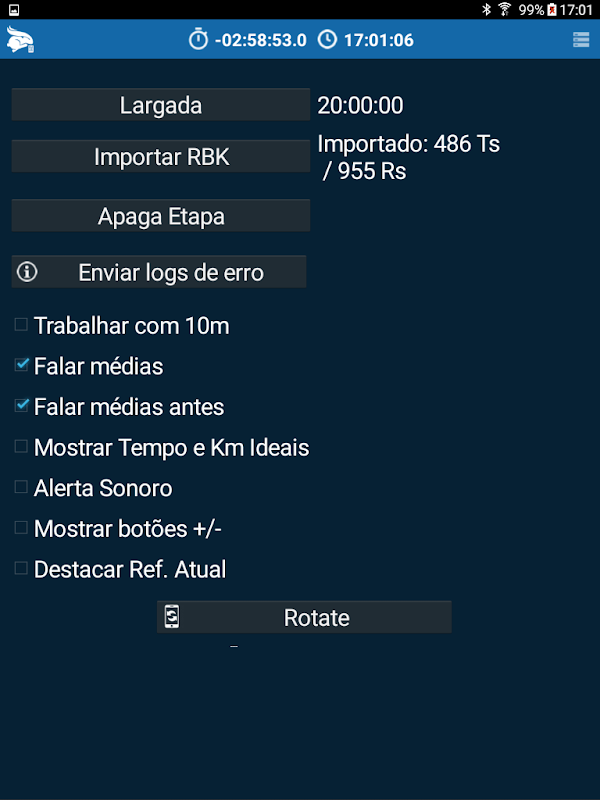Tap the 20:00:00 start time value

[x=360, y=106]
